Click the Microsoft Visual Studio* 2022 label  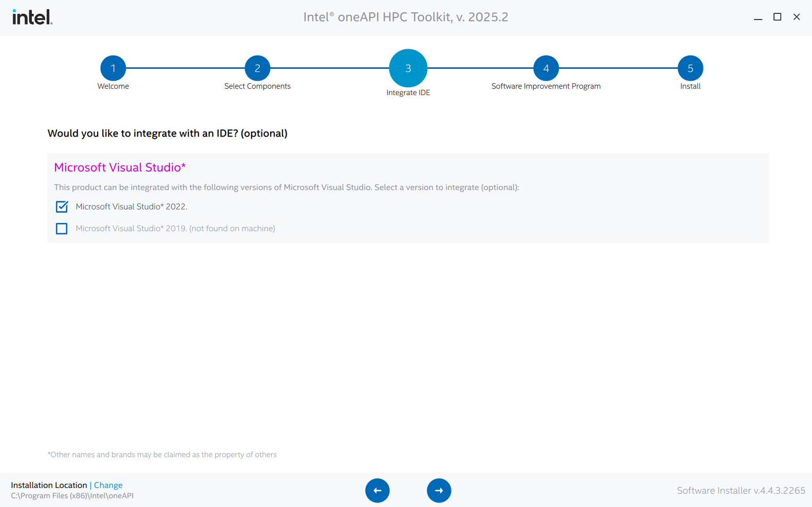(x=131, y=206)
